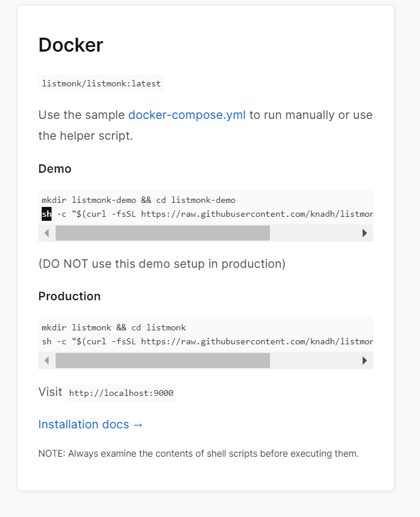420x517 pixels.
Task: Click the right scroll arrow below the Production commands
Action: tap(364, 360)
